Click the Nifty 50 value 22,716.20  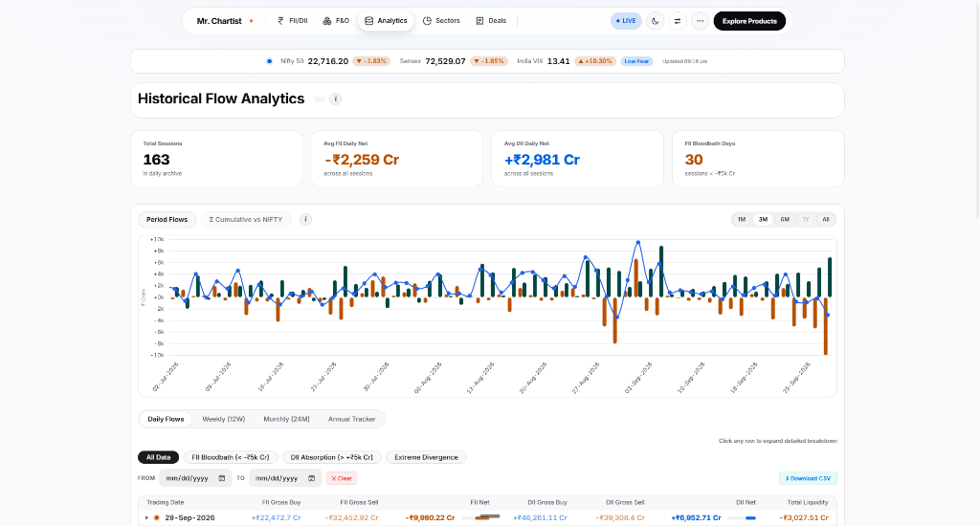[328, 61]
